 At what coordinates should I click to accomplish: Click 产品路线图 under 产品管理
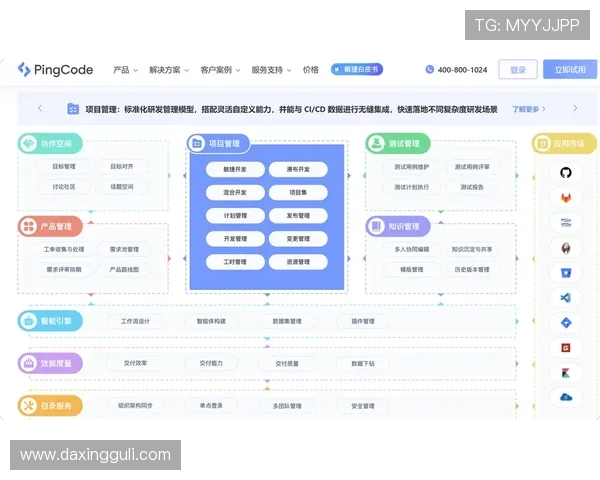click(x=124, y=269)
